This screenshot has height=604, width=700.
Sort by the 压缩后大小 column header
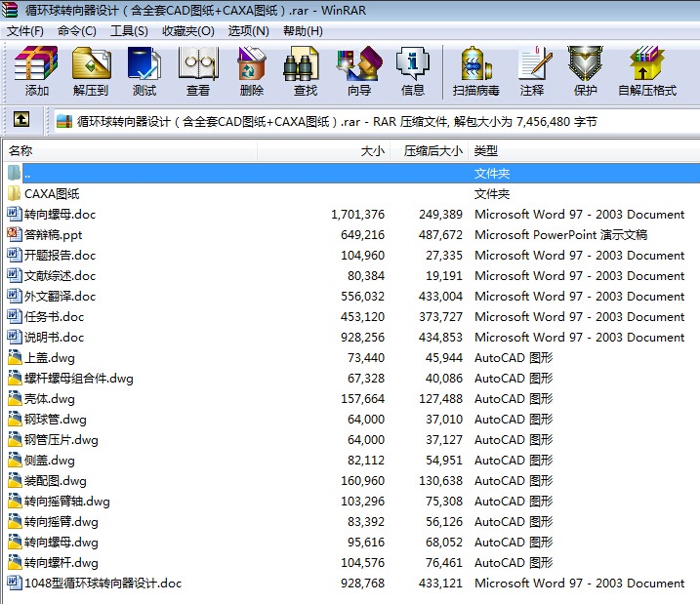pos(429,151)
